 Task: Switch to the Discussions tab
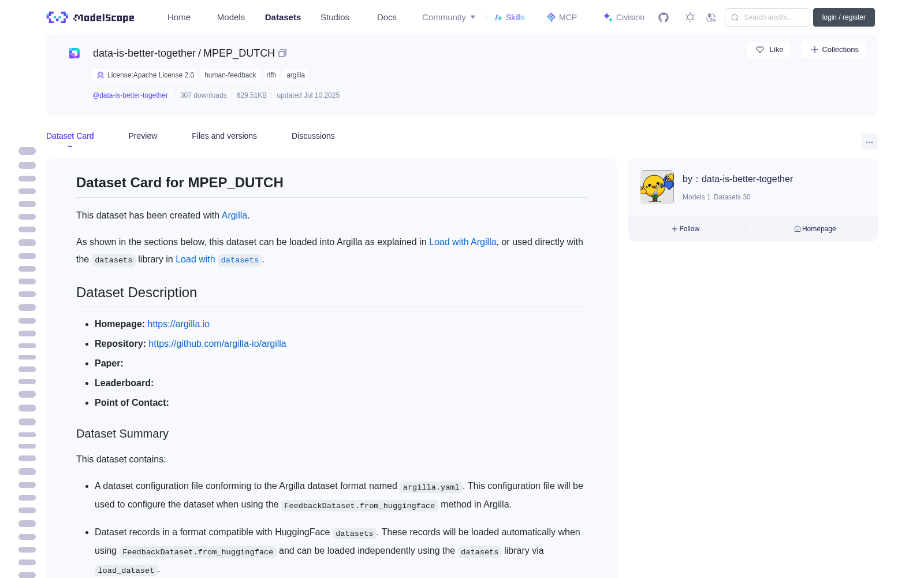(x=313, y=136)
